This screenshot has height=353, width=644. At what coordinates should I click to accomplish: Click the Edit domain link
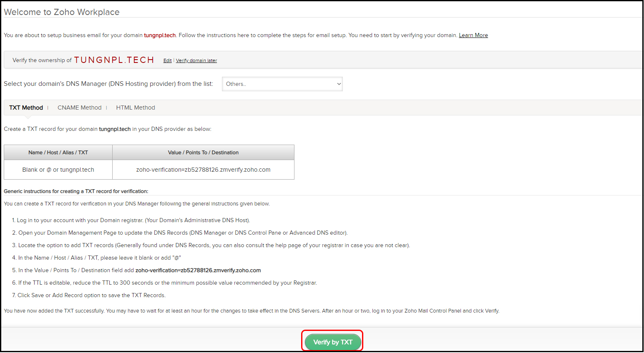[167, 60]
